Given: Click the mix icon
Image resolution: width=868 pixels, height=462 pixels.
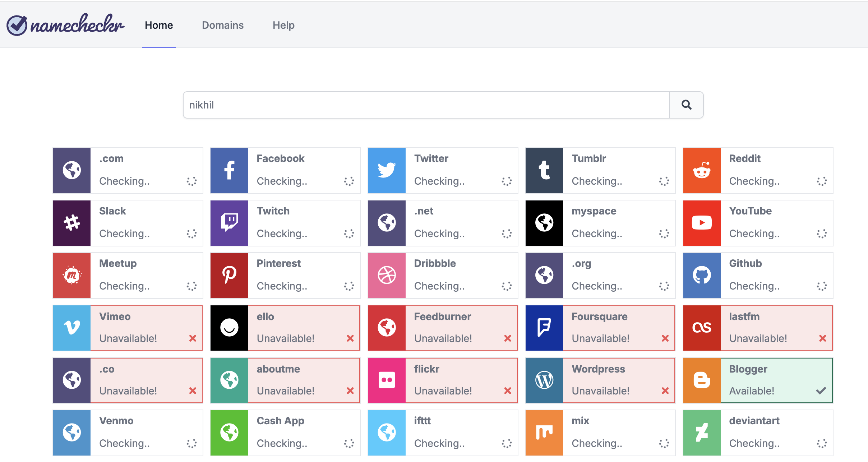Looking at the screenshot, I should [544, 433].
